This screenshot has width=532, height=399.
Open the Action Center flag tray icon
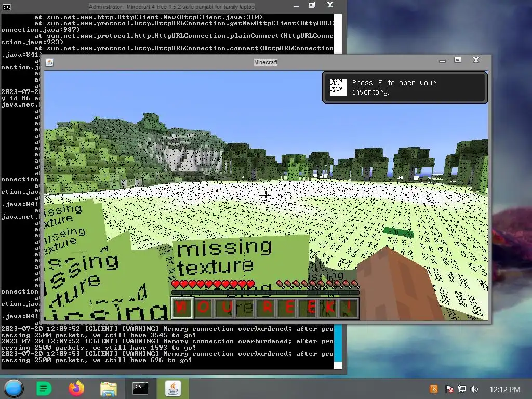point(449,389)
